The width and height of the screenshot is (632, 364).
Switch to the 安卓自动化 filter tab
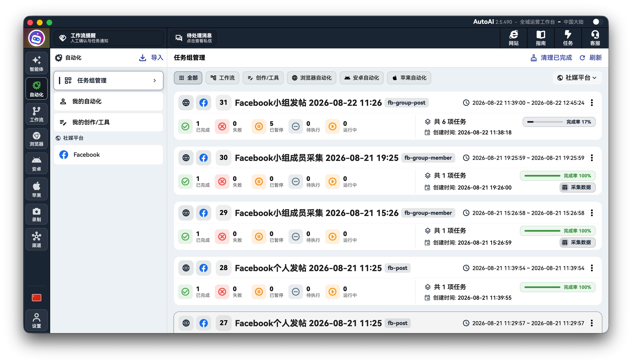tap(361, 78)
